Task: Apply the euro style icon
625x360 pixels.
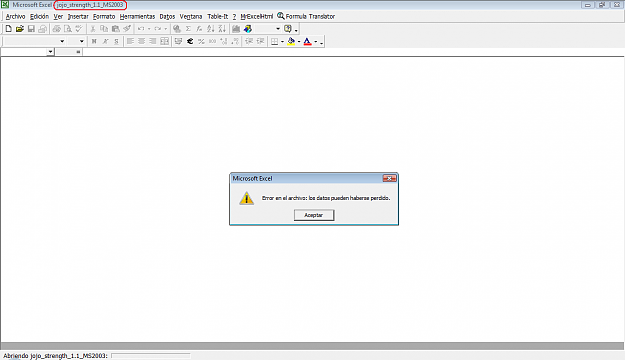Action: point(190,41)
